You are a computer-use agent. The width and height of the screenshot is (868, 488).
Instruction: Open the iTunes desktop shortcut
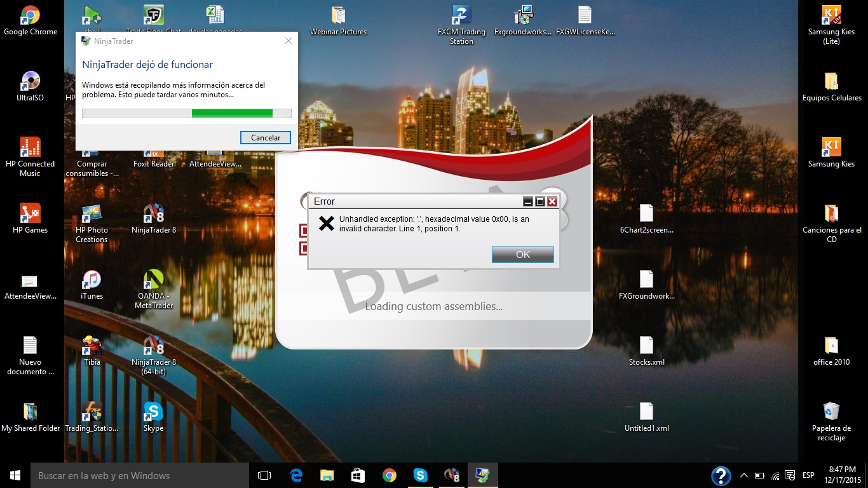[x=92, y=285]
